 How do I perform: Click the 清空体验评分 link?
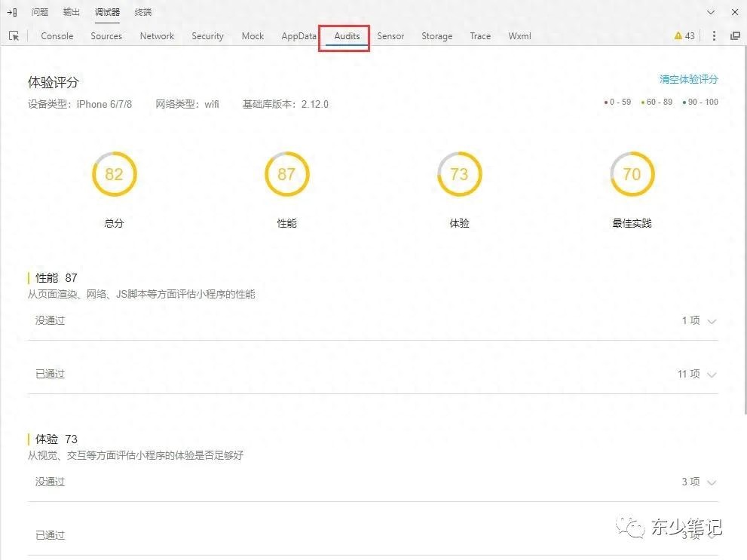(x=687, y=78)
